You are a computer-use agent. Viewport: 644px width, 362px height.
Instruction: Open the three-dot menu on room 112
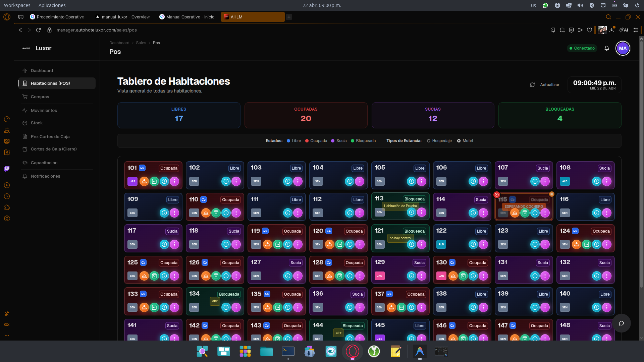[360, 213]
